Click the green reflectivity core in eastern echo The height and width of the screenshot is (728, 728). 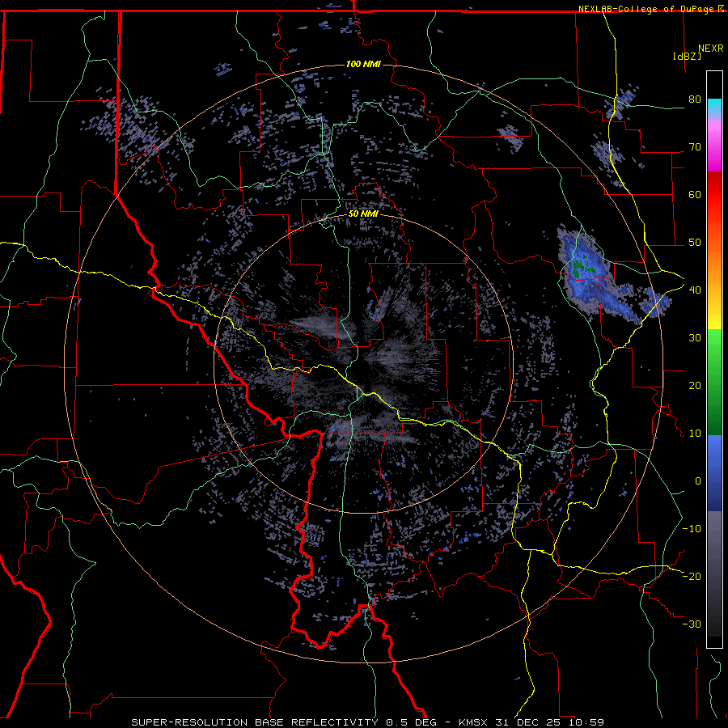583,269
